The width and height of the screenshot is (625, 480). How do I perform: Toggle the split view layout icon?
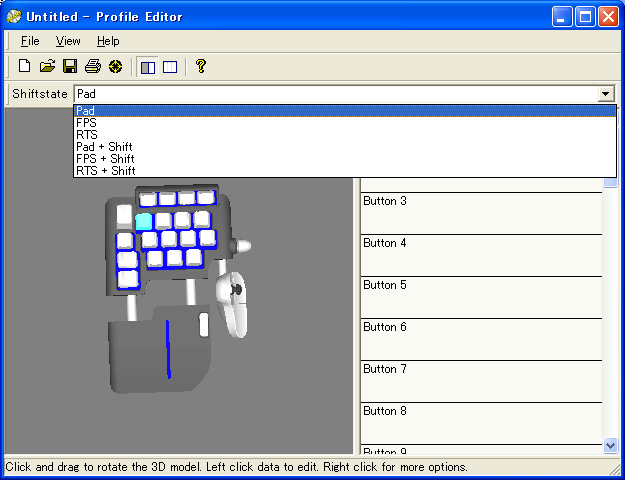148,67
